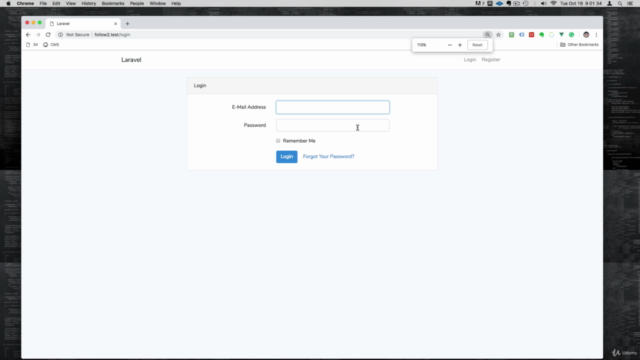
Task: Open the Bookmarks menu
Action: [x=113, y=3]
